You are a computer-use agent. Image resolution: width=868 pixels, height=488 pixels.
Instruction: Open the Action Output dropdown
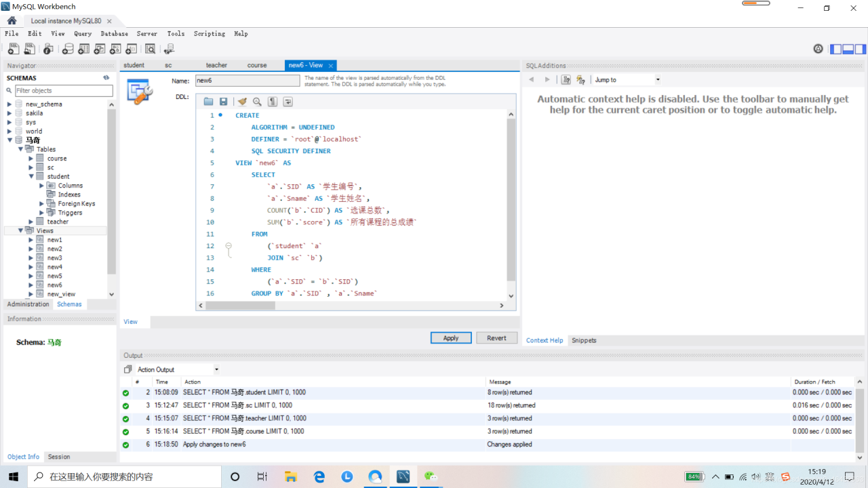(178, 369)
